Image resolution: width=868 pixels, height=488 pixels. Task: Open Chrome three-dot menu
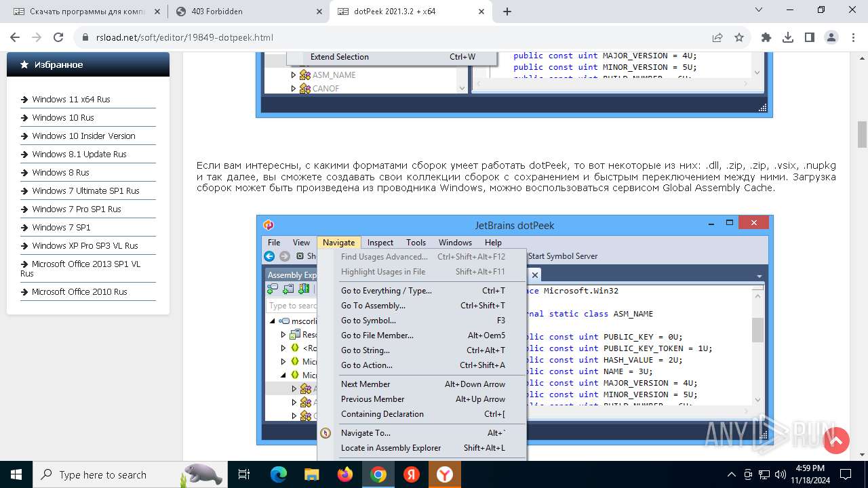click(852, 37)
